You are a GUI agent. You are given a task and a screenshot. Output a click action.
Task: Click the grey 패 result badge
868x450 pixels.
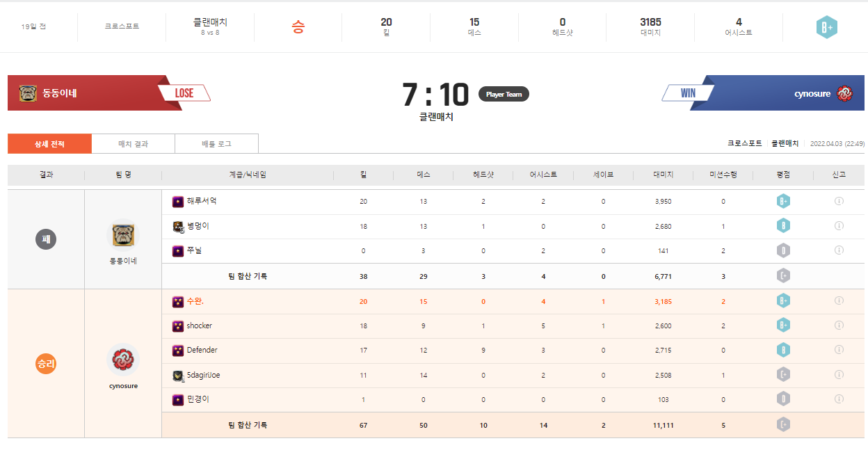click(46, 239)
